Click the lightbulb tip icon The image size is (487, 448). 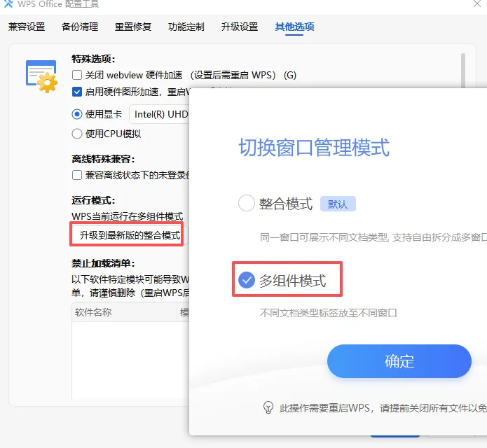tap(268, 407)
